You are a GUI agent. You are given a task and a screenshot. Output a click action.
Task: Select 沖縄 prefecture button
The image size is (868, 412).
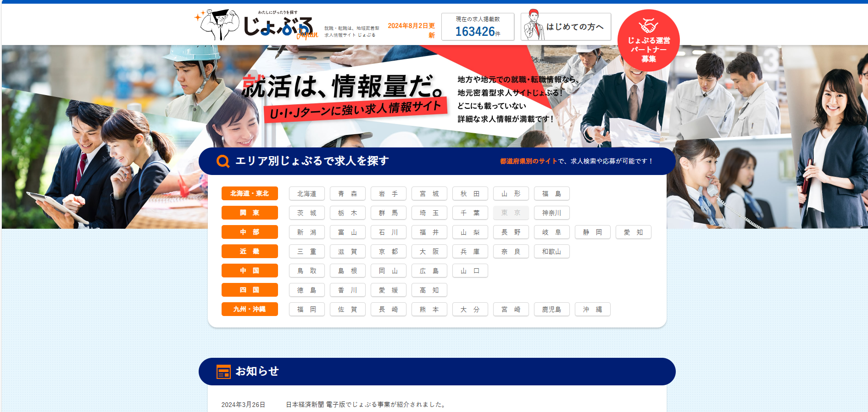pyautogui.click(x=592, y=310)
